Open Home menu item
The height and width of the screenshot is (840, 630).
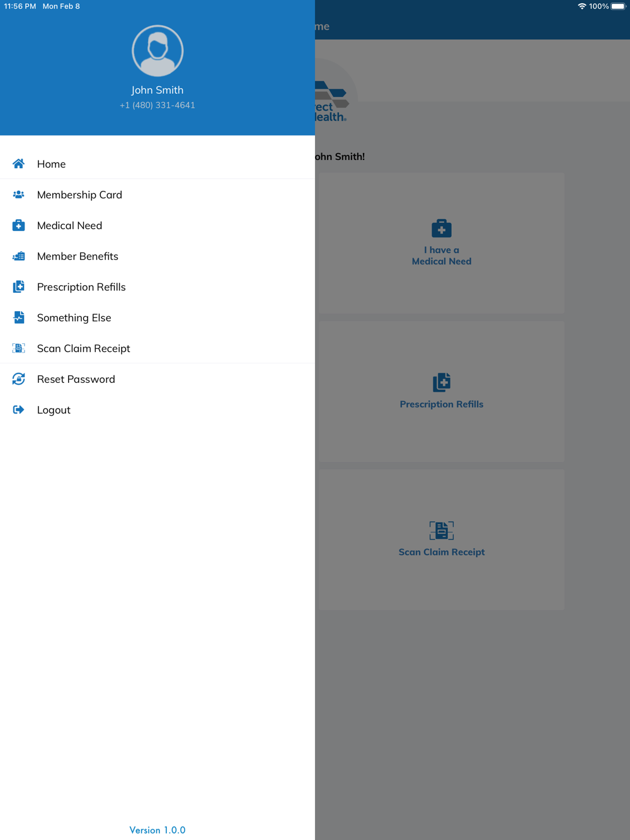(157, 164)
